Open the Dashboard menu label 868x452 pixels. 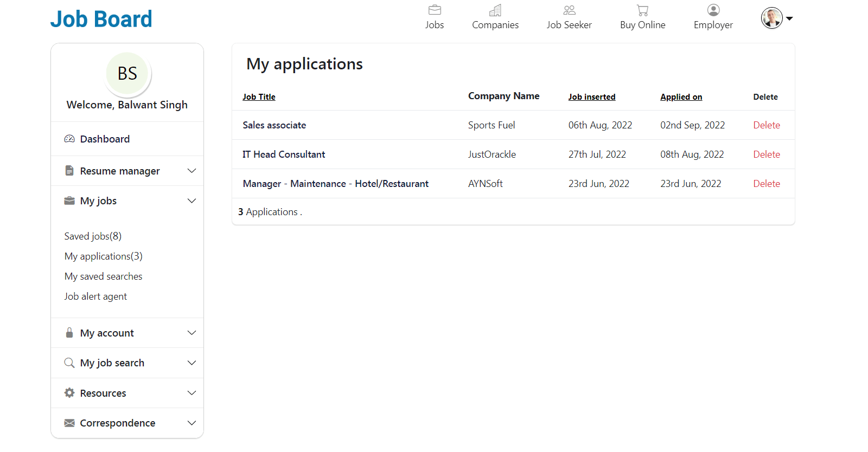(105, 139)
